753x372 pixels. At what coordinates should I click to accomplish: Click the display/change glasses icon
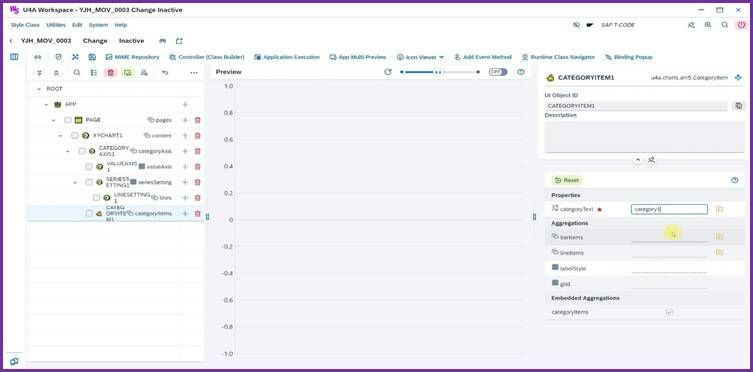coord(37,57)
